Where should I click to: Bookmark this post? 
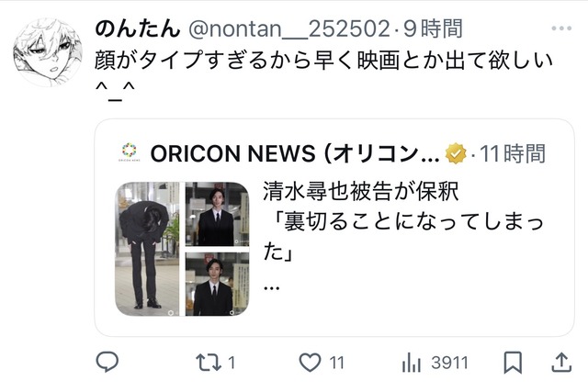pyautogui.click(x=513, y=363)
